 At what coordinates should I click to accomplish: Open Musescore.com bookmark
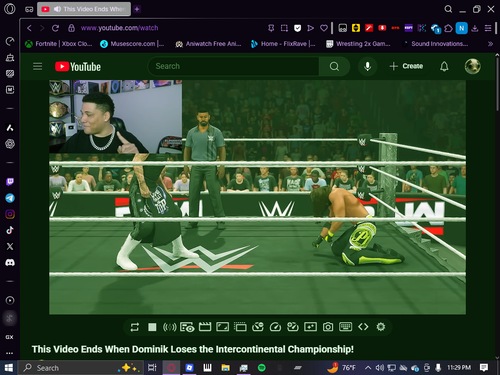click(132, 44)
